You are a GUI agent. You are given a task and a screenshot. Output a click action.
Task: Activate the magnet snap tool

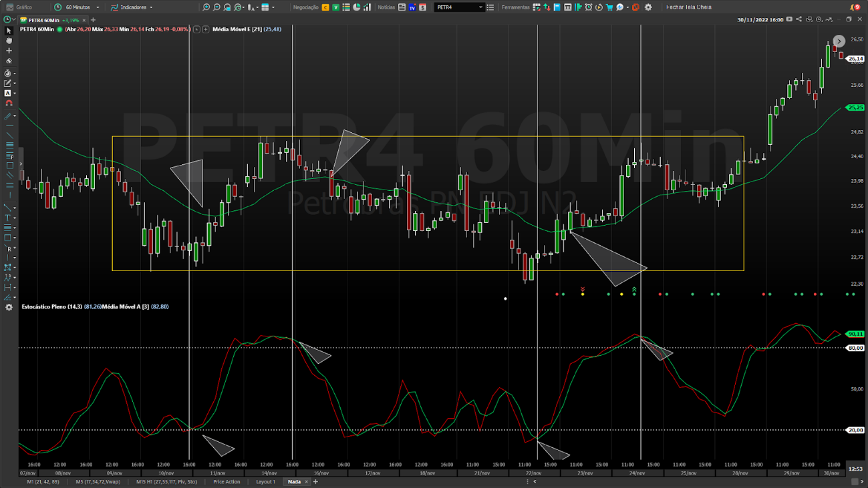coord(9,103)
